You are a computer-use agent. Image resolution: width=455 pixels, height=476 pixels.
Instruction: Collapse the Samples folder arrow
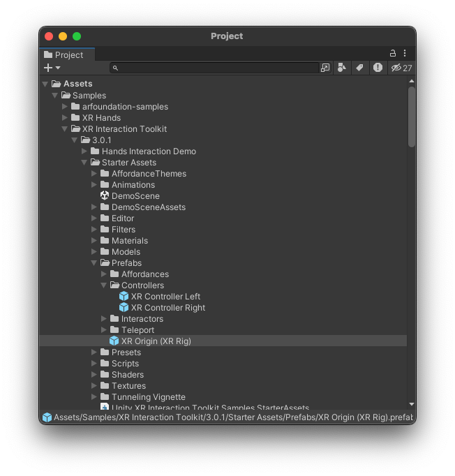tap(55, 96)
